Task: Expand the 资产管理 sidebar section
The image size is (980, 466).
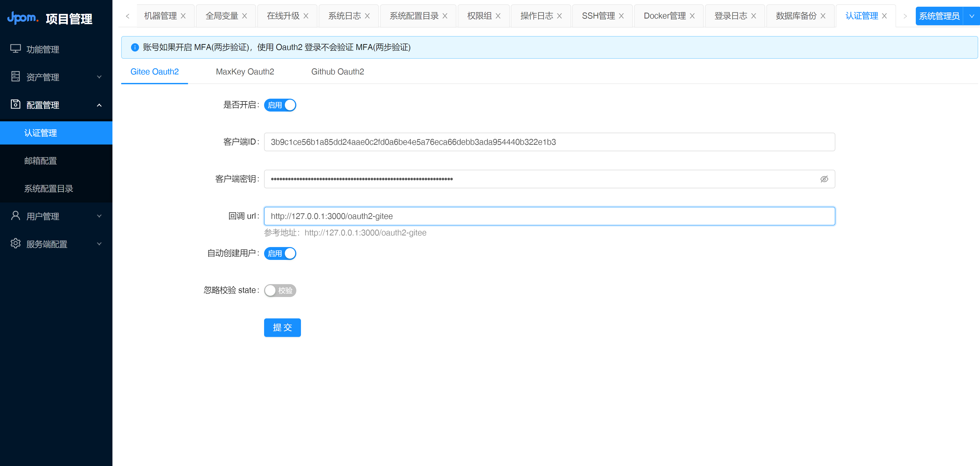Action: 99,77
